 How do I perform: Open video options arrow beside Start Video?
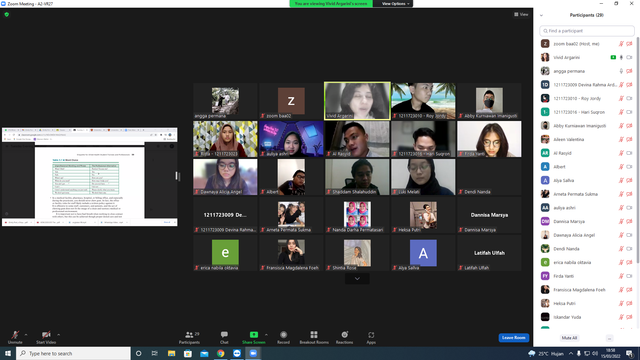tap(59, 335)
